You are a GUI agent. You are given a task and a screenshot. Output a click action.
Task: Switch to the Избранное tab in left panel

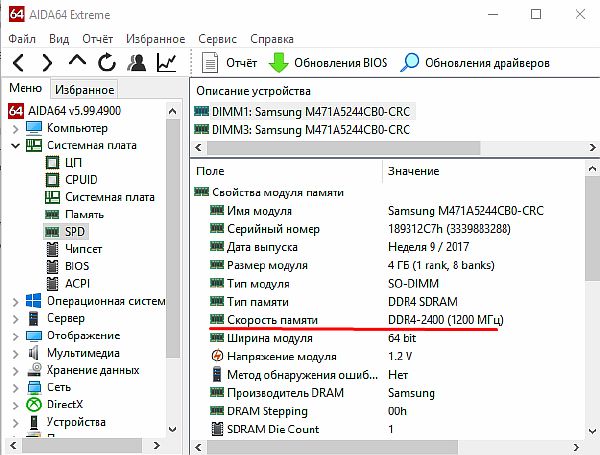tap(84, 90)
